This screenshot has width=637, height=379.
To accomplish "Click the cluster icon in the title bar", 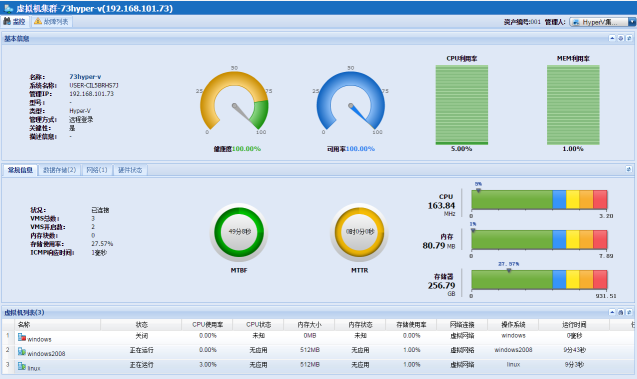I will [9, 8].
